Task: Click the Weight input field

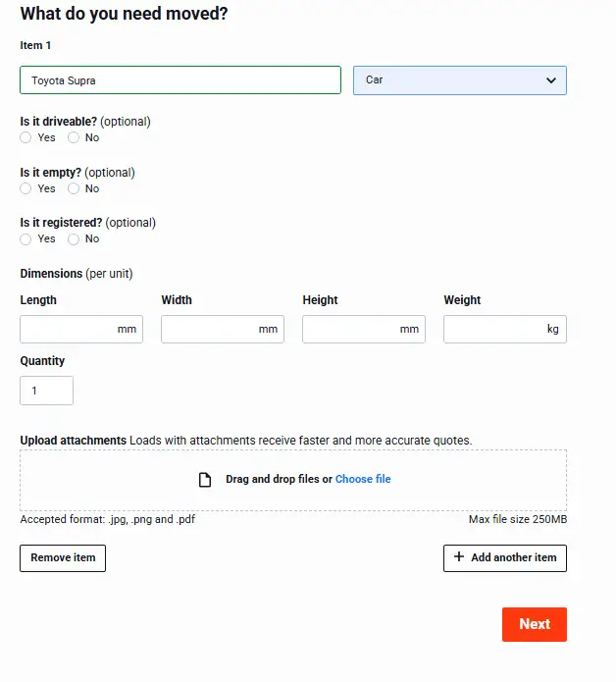Action: [x=505, y=330]
